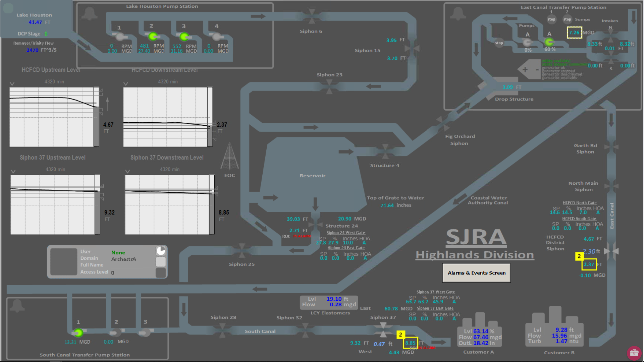The image size is (644, 362).
Task: Click the pump stop indicator left of pump A
Action: [x=499, y=43]
